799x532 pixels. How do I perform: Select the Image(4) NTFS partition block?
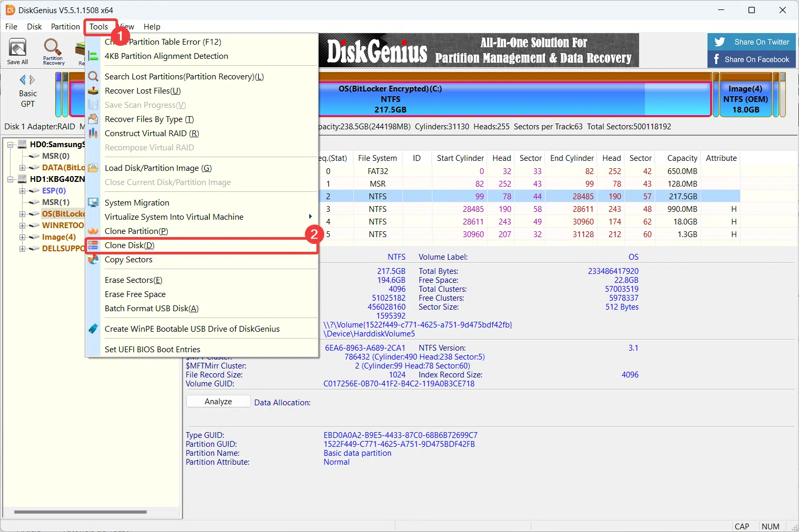point(745,99)
